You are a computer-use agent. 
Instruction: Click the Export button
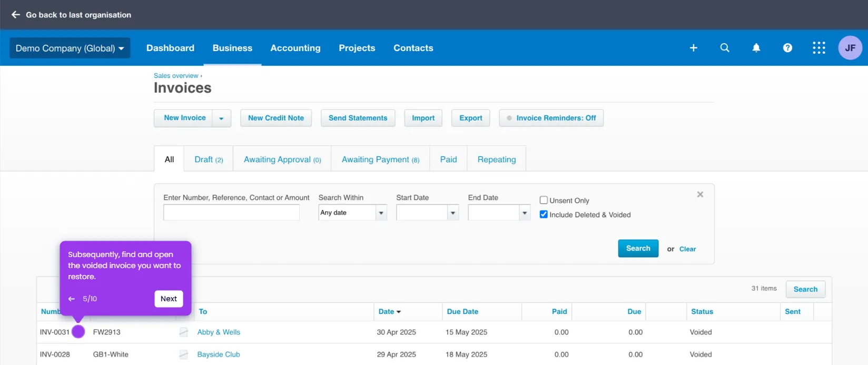471,118
